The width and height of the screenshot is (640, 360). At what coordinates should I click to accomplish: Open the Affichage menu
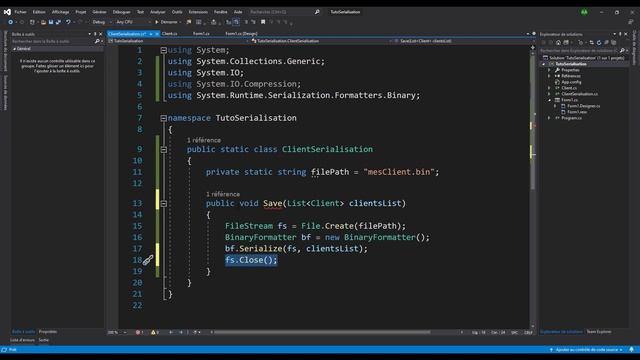click(x=60, y=12)
